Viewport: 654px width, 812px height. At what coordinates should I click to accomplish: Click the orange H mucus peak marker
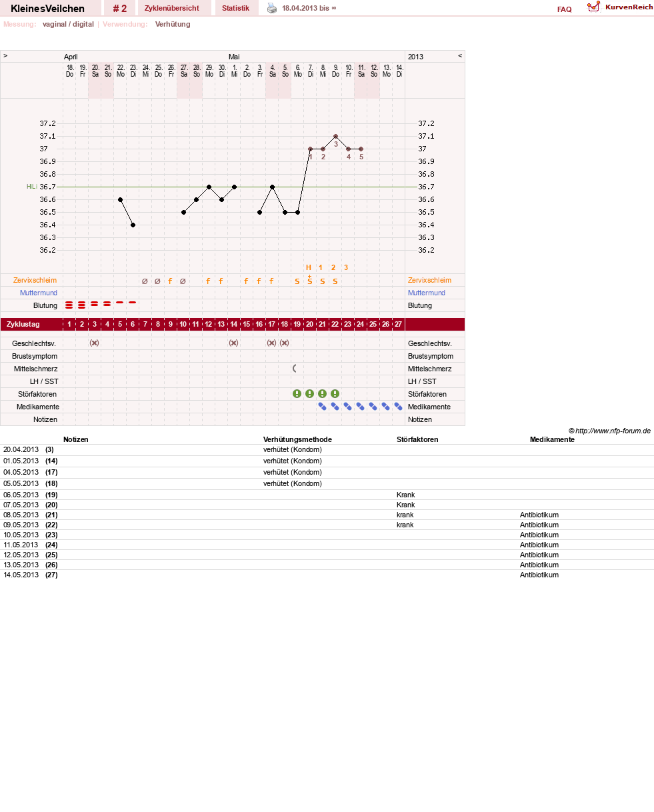click(x=309, y=267)
